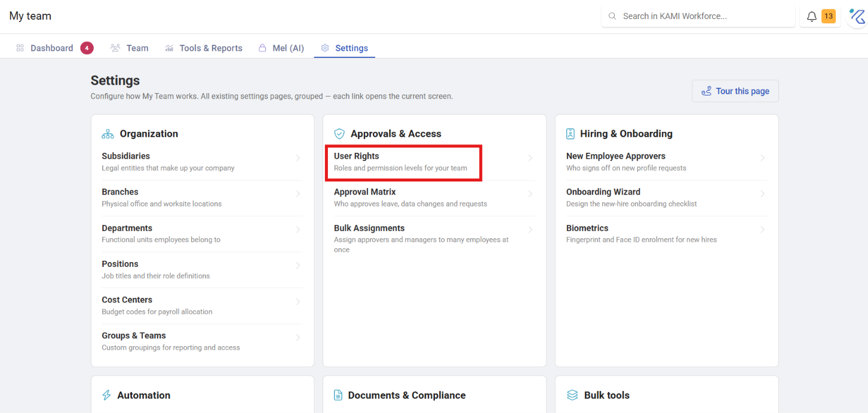Go to Groups & Teams settings
The width and height of the screenshot is (868, 413).
[203, 341]
